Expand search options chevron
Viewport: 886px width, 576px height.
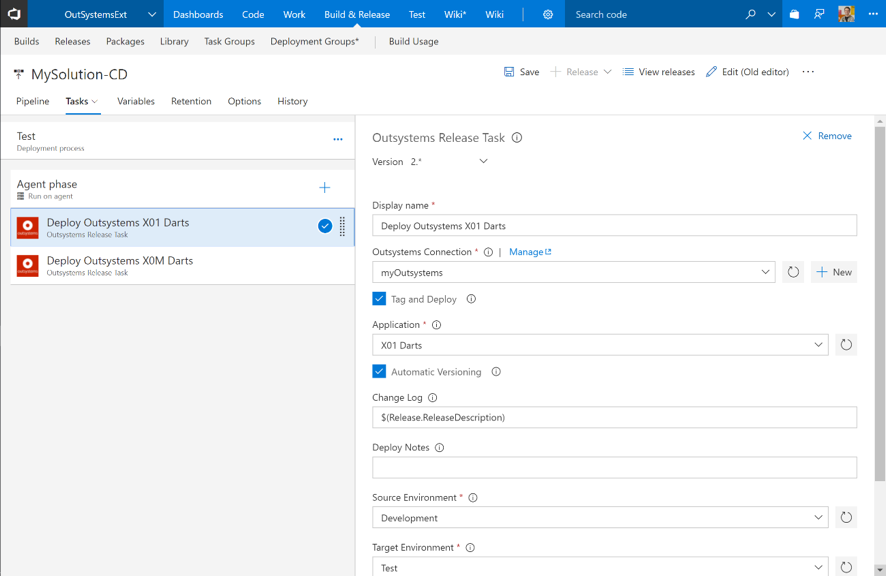coord(771,15)
